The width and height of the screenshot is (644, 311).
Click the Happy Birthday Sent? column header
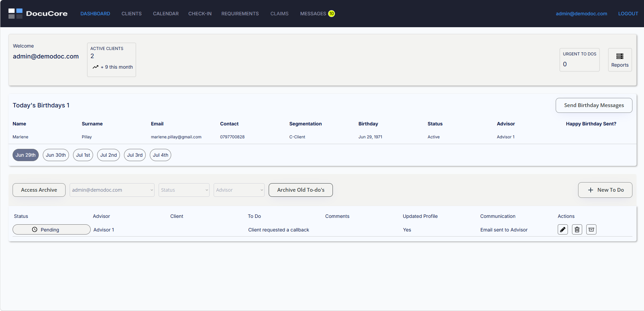591,124
